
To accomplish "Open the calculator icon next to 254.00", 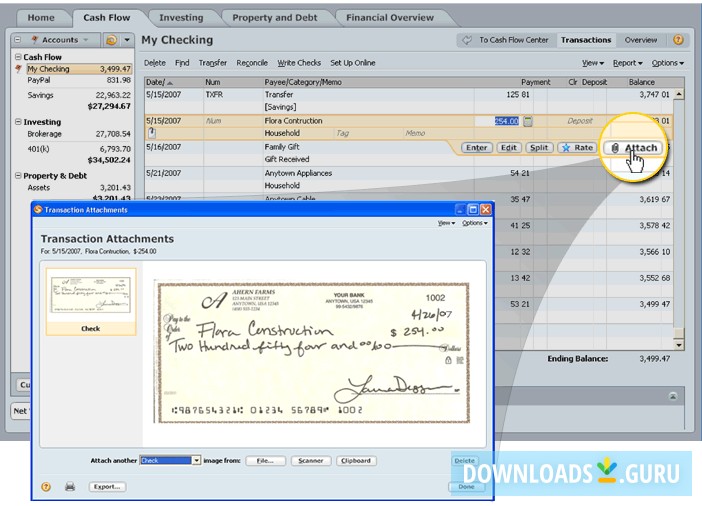I will [x=528, y=121].
